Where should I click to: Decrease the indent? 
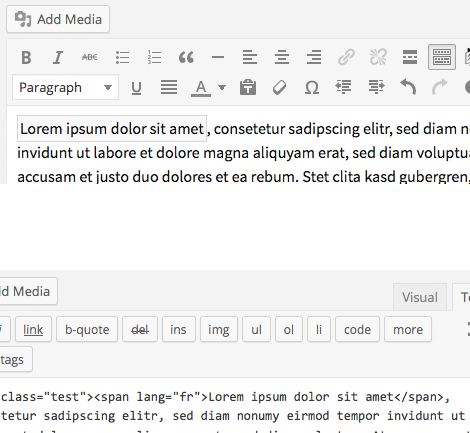[x=343, y=88]
